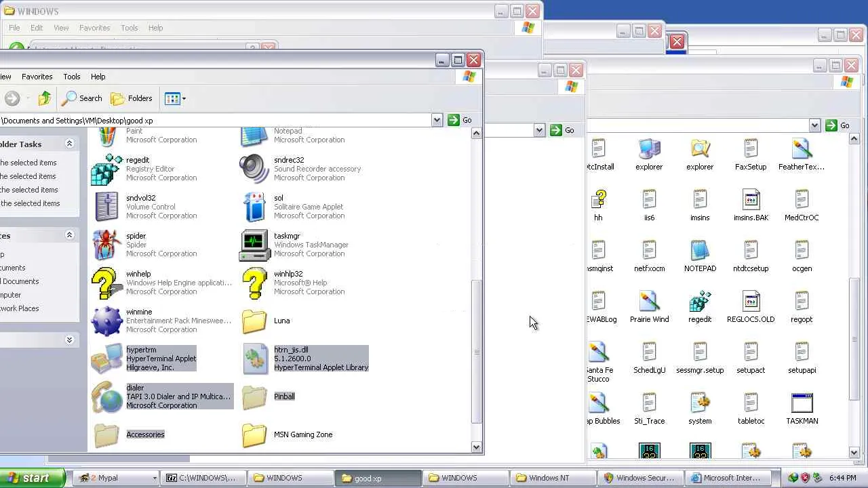This screenshot has width=868, height=488.
Task: Open Edit menu in the WINDOWS window
Action: coord(37,28)
